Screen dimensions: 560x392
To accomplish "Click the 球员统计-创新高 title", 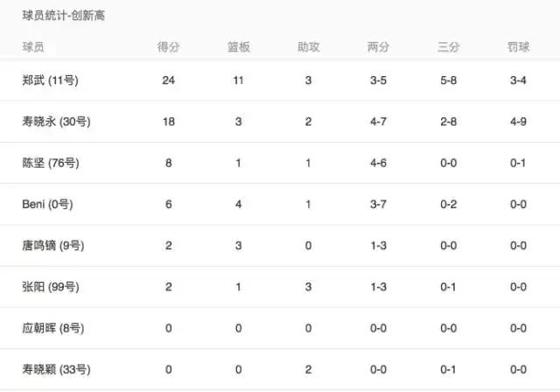I will 64,16.
